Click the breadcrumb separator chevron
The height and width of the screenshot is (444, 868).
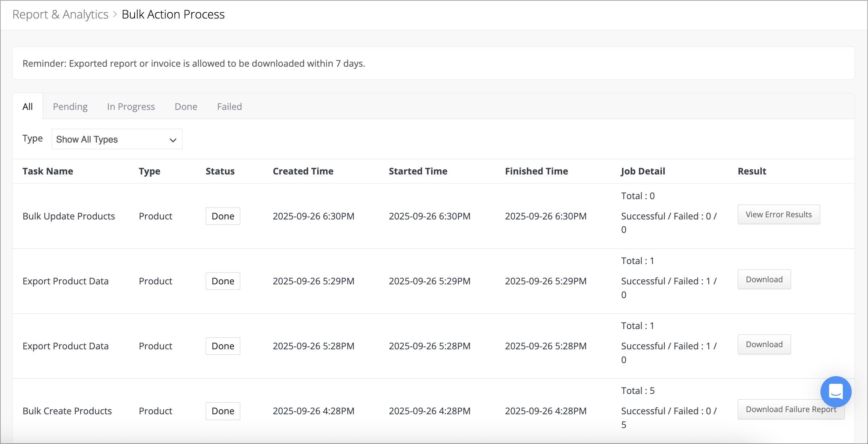[x=115, y=15]
